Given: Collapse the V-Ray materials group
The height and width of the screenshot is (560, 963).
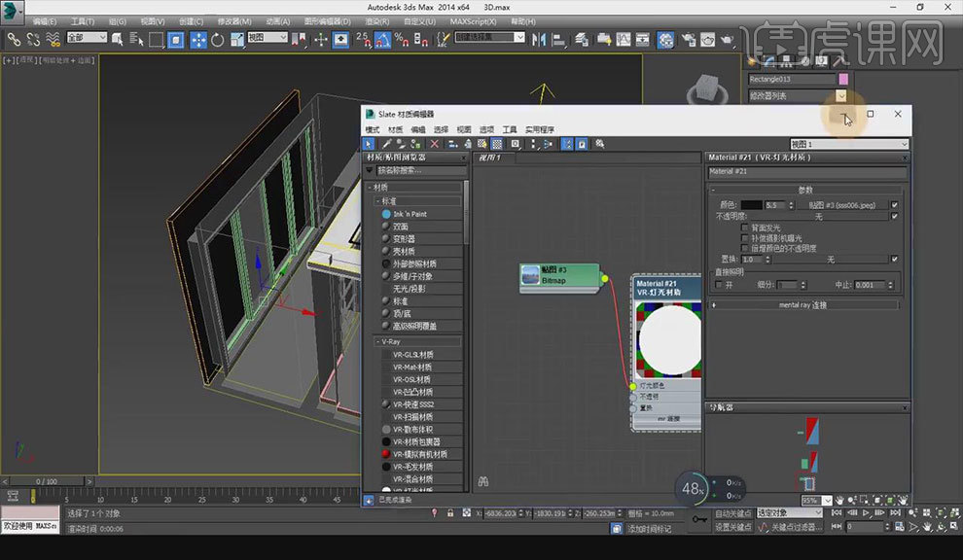Looking at the screenshot, I should click(x=377, y=341).
